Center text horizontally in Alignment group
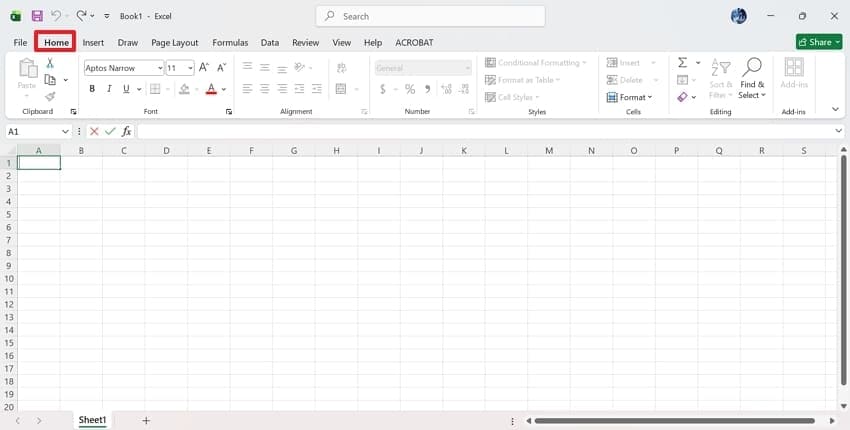Screen dimensions: 850x430 (x=265, y=88)
